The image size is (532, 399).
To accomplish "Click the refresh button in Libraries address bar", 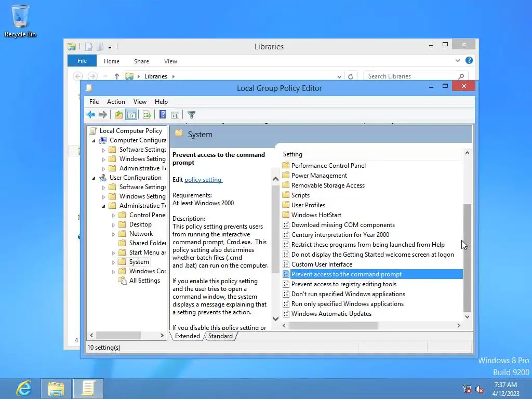I will tap(351, 76).
